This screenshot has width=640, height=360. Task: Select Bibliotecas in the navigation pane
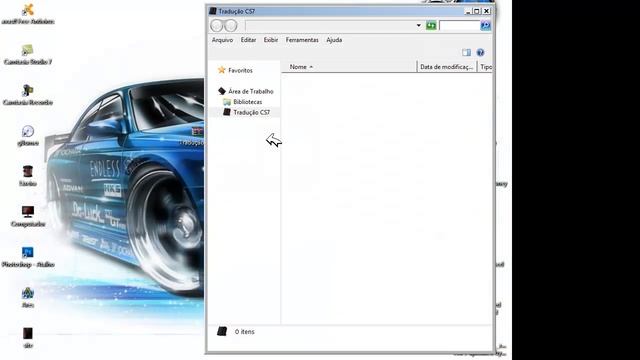pos(247,102)
